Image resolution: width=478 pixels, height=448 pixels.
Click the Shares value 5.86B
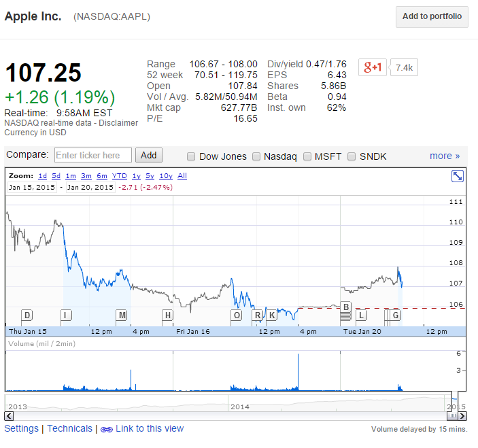coord(333,86)
